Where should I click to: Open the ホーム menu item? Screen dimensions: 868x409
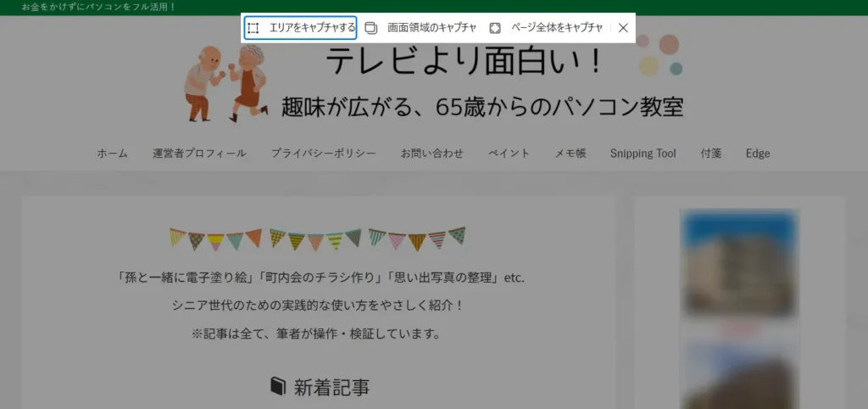tap(112, 154)
